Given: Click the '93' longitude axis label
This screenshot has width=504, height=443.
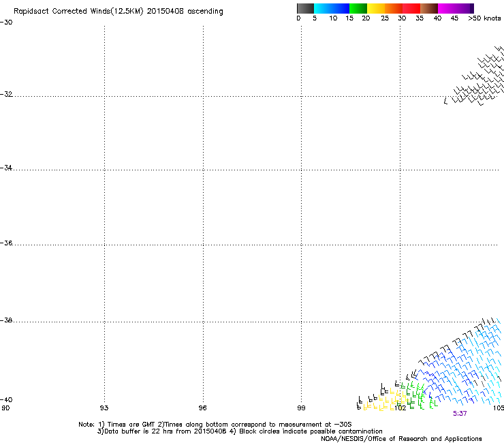Looking at the screenshot, I should click(104, 408).
